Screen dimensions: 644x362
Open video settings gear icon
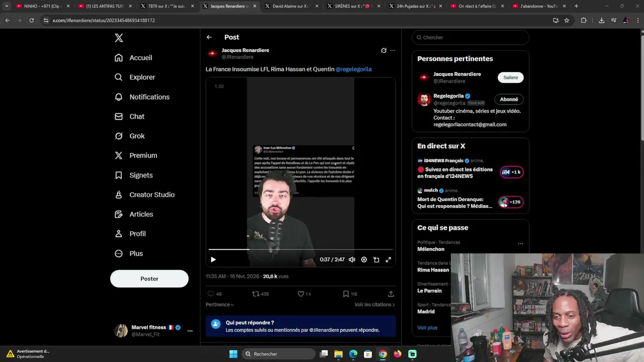pyautogui.click(x=364, y=260)
